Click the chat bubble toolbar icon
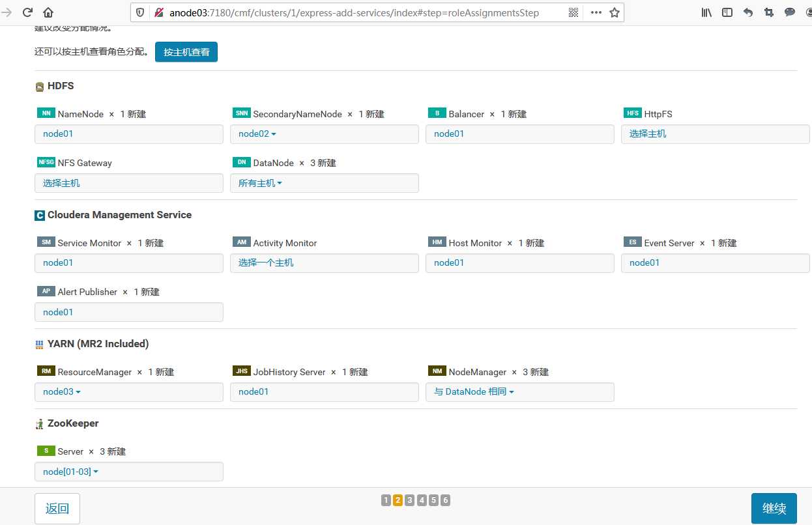This screenshot has height=525, width=812. click(x=790, y=12)
